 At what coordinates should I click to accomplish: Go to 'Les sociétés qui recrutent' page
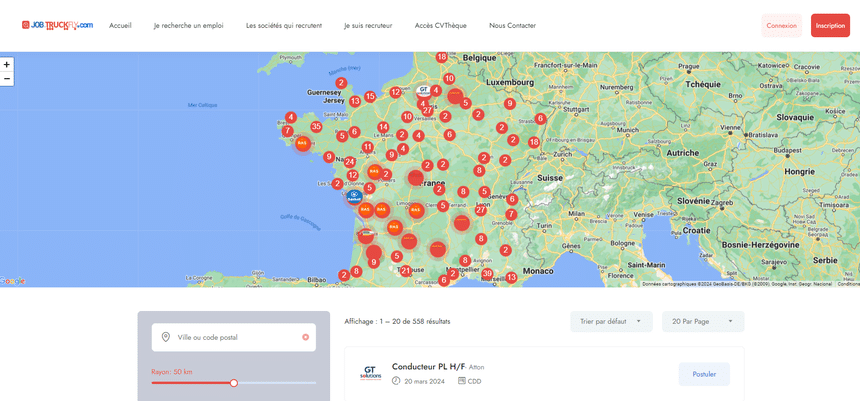coord(284,25)
